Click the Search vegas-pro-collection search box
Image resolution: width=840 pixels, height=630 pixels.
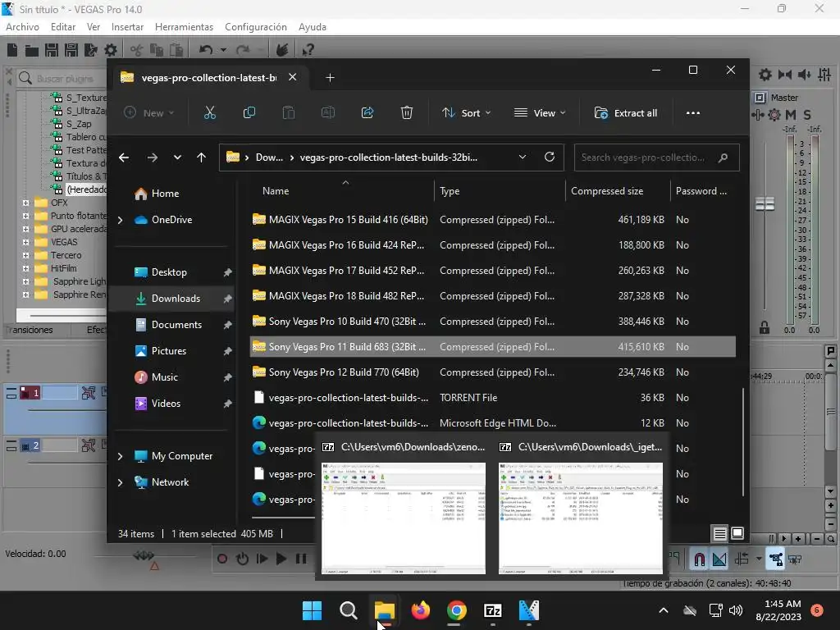coord(656,157)
